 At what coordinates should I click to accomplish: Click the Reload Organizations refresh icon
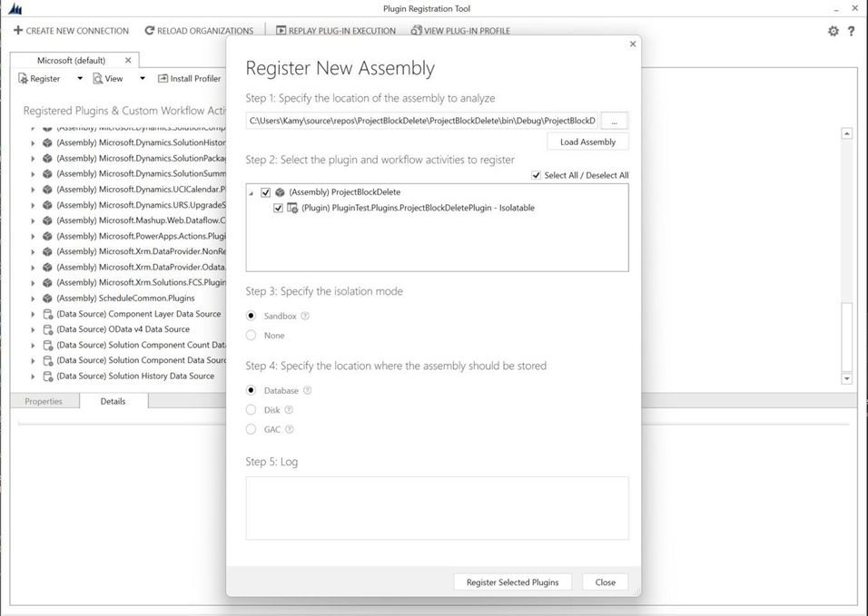(149, 31)
